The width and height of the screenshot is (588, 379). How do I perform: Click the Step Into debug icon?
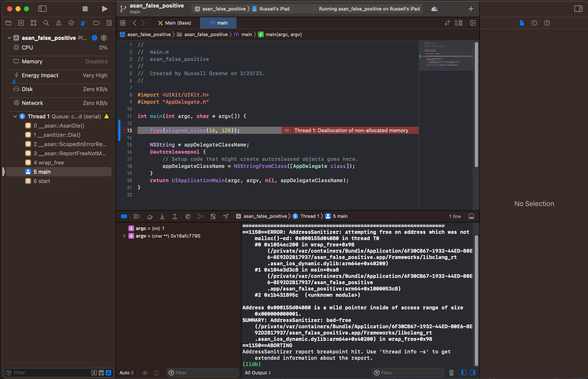point(162,216)
